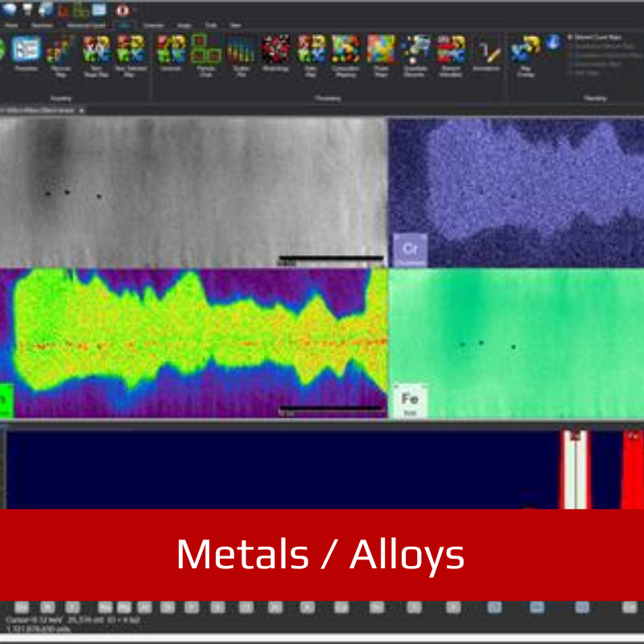Select the Element Count Maps radio option
This screenshot has width=644, height=644.
(x=570, y=37)
